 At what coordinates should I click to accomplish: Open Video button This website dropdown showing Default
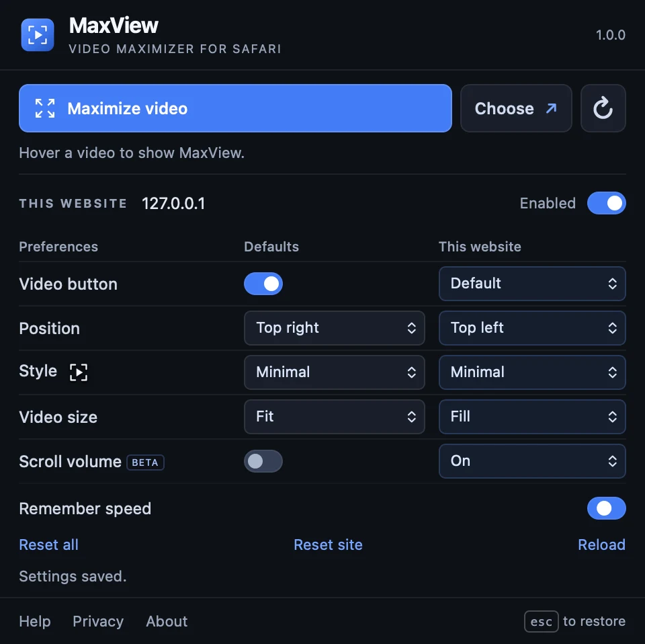pos(532,284)
